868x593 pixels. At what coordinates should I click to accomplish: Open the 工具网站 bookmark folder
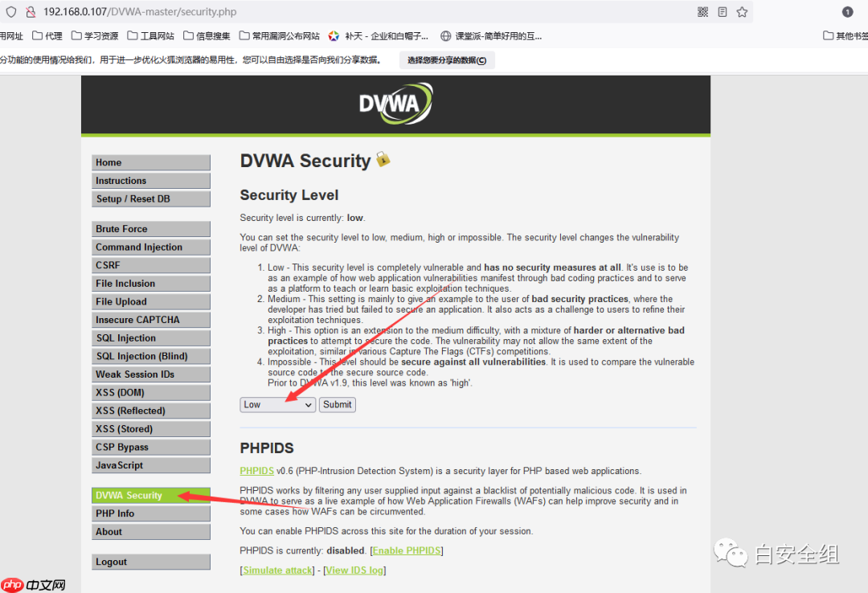pyautogui.click(x=150, y=36)
